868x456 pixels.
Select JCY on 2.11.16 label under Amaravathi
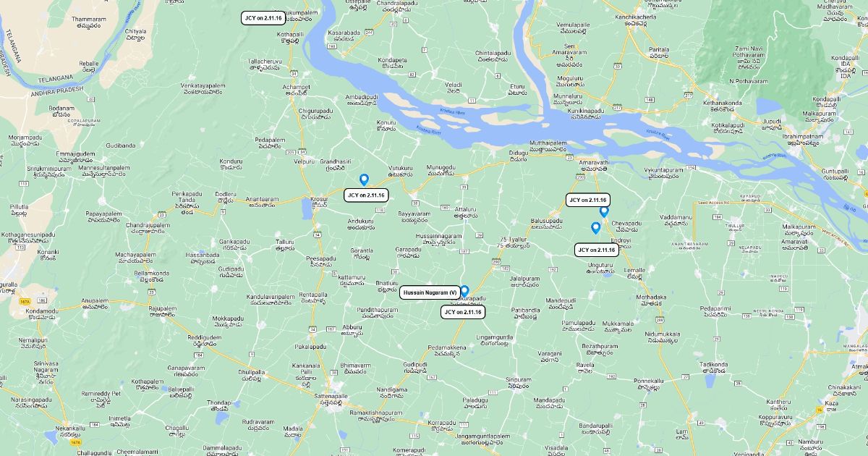click(588, 200)
